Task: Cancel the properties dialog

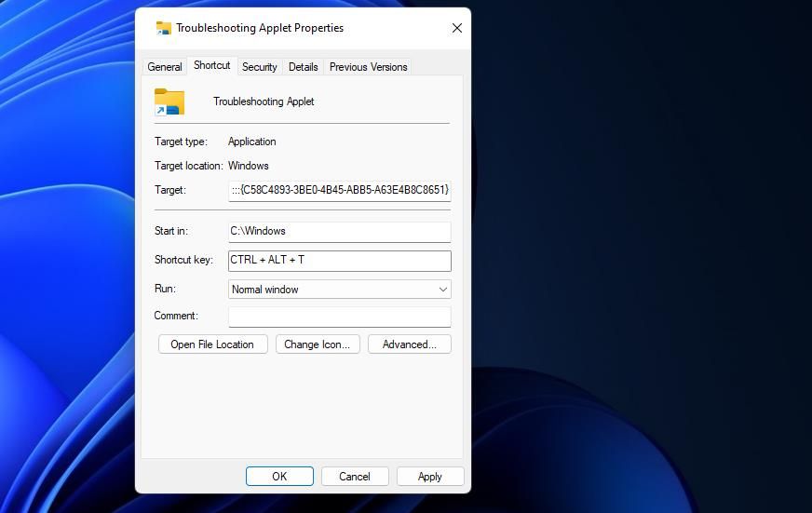Action: click(355, 477)
